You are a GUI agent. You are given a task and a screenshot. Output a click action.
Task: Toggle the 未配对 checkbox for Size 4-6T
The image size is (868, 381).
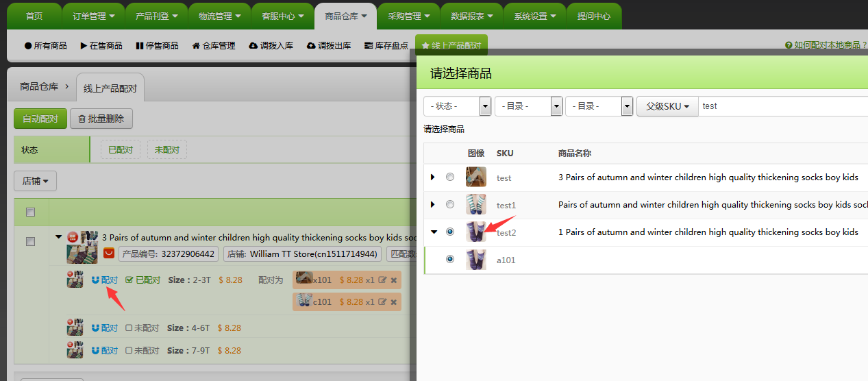[x=129, y=328]
